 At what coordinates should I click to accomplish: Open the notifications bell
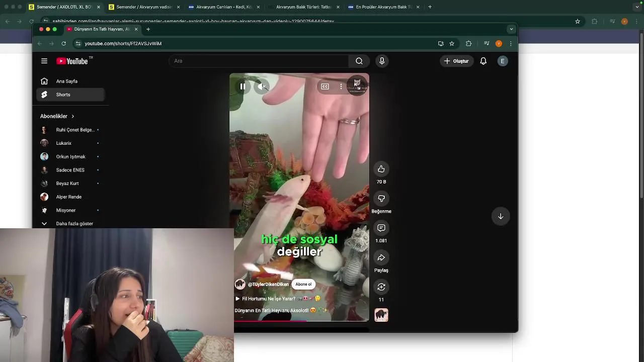click(483, 61)
